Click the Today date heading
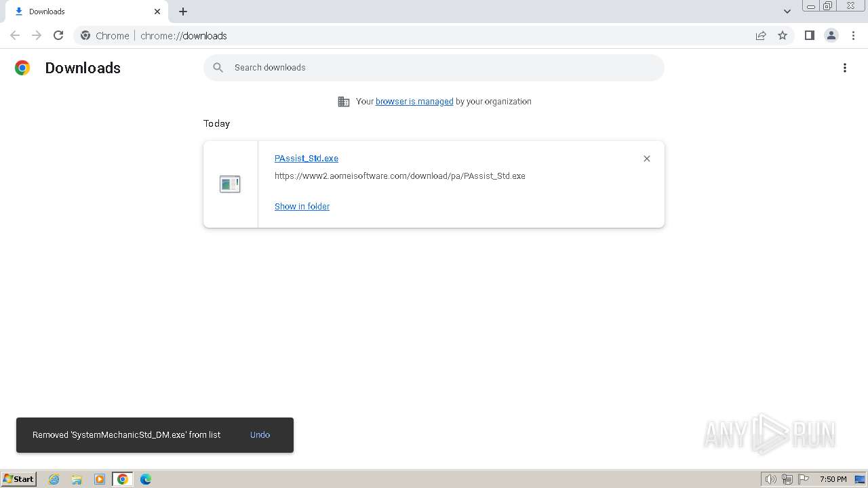This screenshot has width=868, height=488. [x=216, y=123]
